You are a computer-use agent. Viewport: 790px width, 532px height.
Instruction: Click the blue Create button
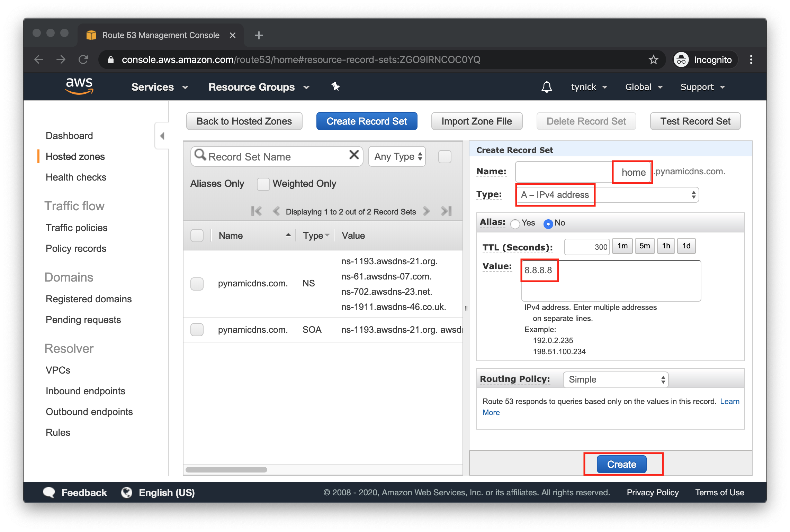coord(621,464)
